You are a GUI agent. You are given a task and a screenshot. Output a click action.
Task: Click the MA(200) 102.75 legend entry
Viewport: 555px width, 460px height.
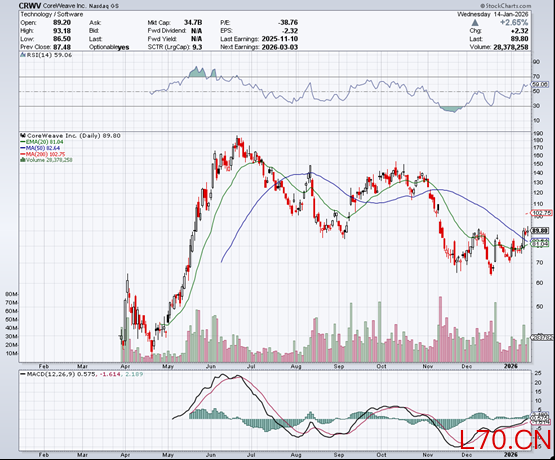pos(42,154)
